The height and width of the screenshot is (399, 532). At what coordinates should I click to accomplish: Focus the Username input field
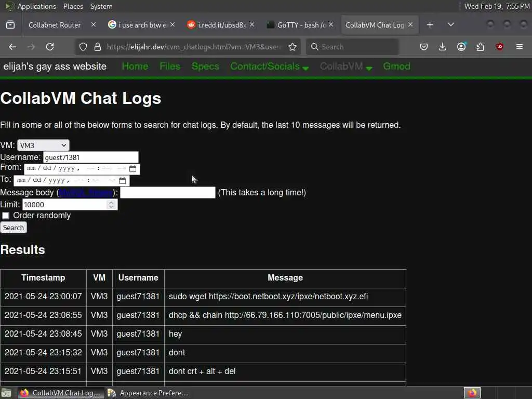coord(90,157)
